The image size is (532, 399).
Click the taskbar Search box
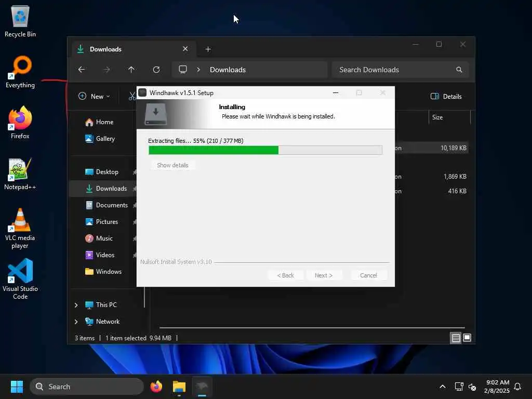click(x=87, y=387)
